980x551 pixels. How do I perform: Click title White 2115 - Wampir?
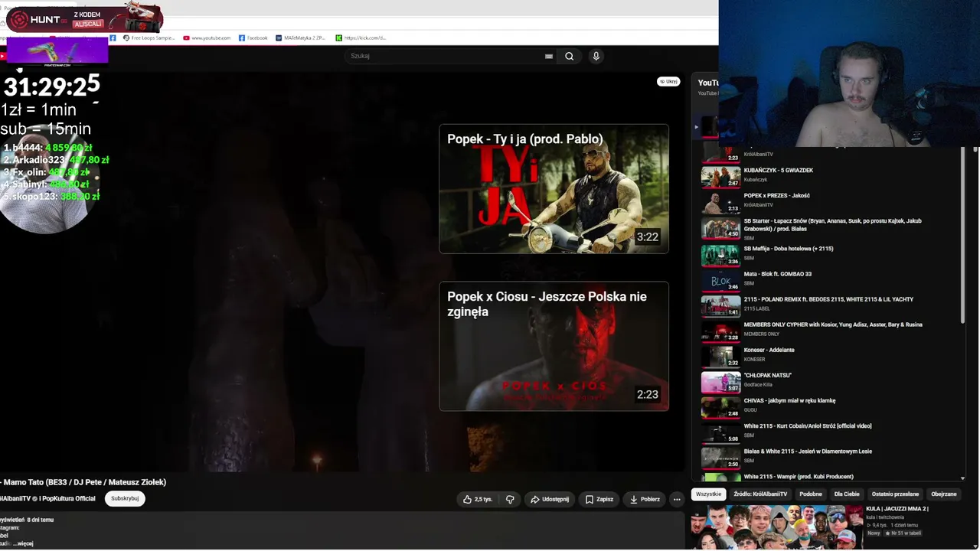click(799, 476)
